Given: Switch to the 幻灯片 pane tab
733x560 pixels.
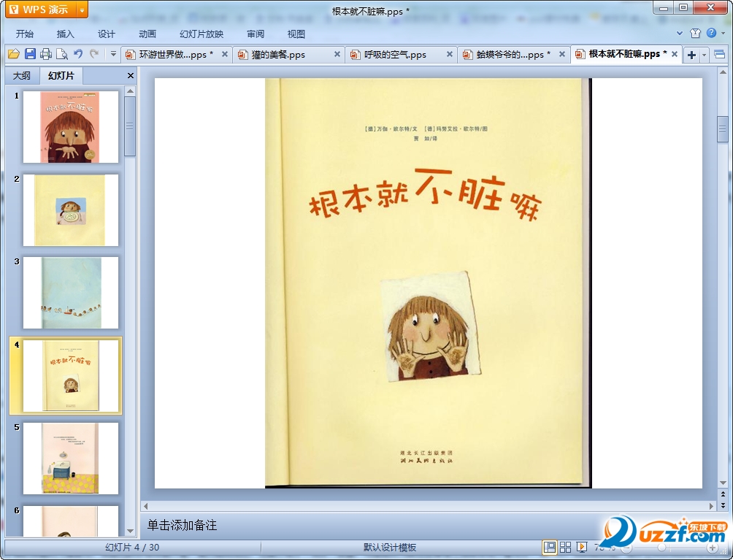Looking at the screenshot, I should tap(61, 75).
